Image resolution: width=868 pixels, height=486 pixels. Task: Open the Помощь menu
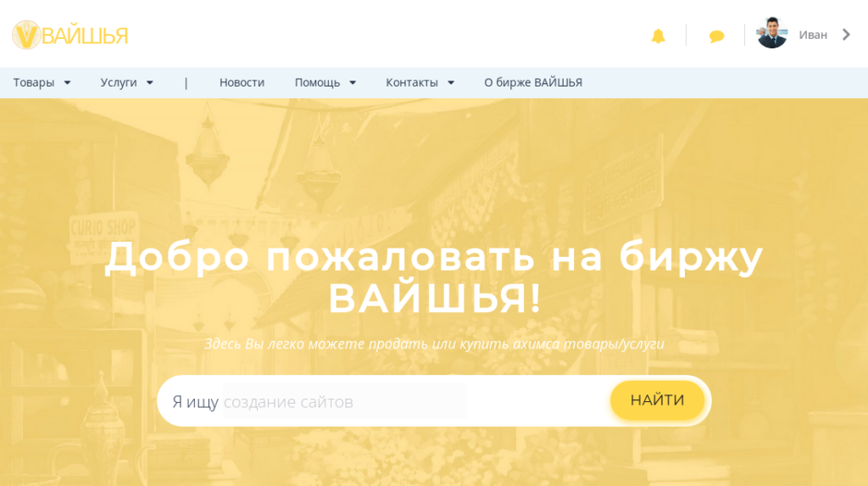(317, 82)
